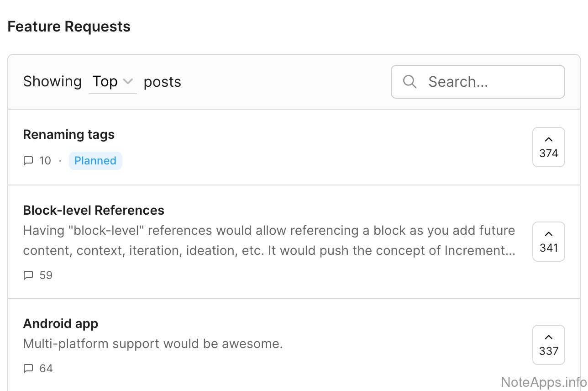Image resolution: width=588 pixels, height=391 pixels.
Task: Click the Feature Requests heading
Action: coord(69,26)
